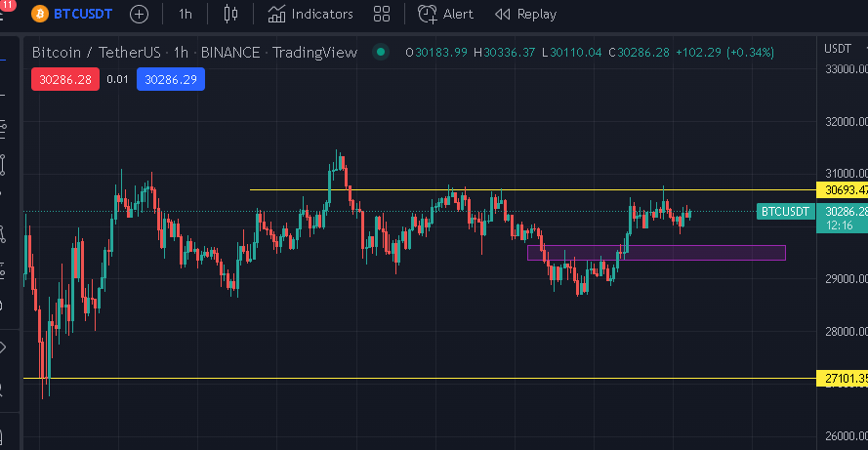Add a compare symbol with plus icon

[139, 14]
